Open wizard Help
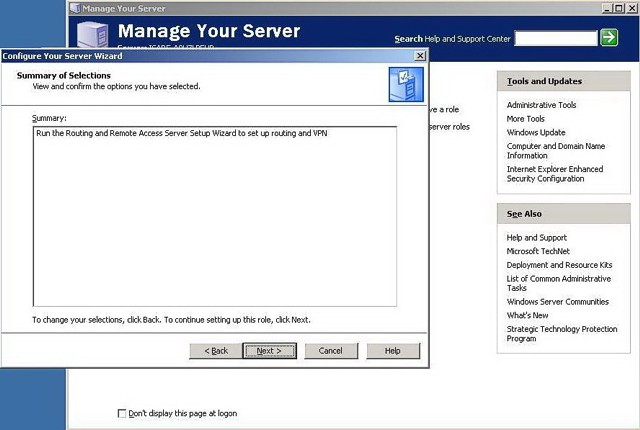 pyautogui.click(x=393, y=351)
